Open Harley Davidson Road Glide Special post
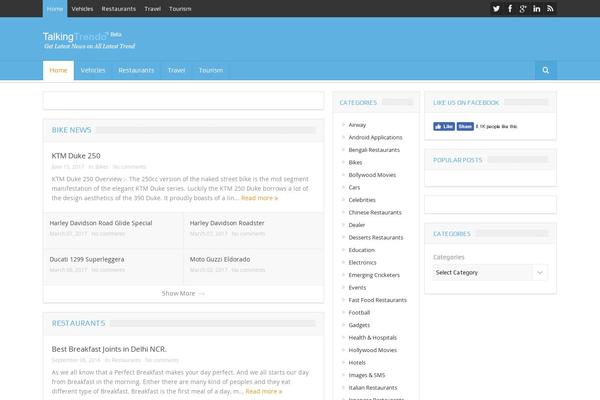The width and height of the screenshot is (600, 400). tap(101, 223)
